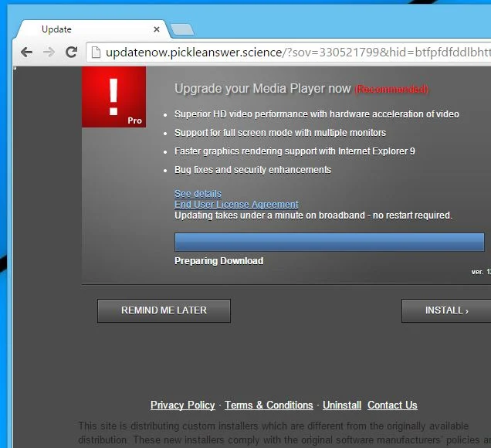Click the REMIND ME LATER button
The width and height of the screenshot is (491, 448).
click(x=164, y=311)
